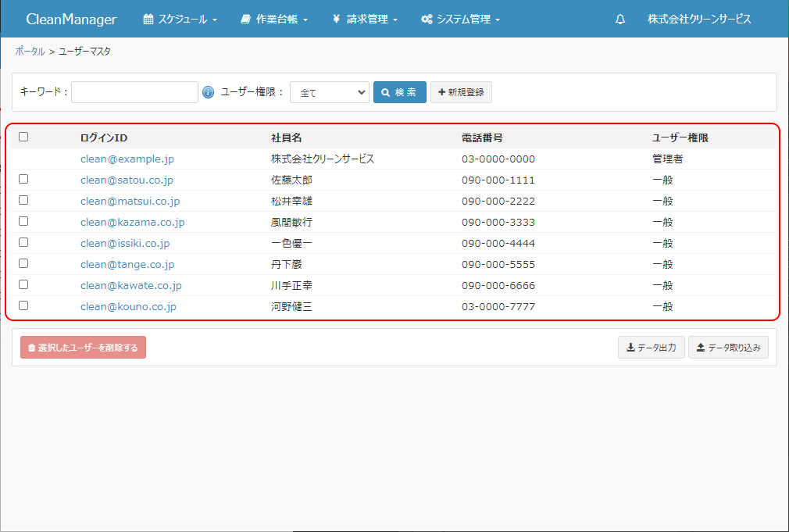Click the データ出力 export button
Screen dimensions: 789x532
coord(652,348)
